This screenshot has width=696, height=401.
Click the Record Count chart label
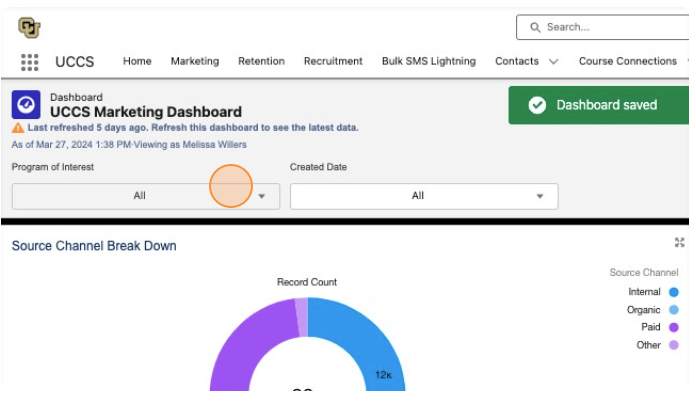(x=307, y=282)
